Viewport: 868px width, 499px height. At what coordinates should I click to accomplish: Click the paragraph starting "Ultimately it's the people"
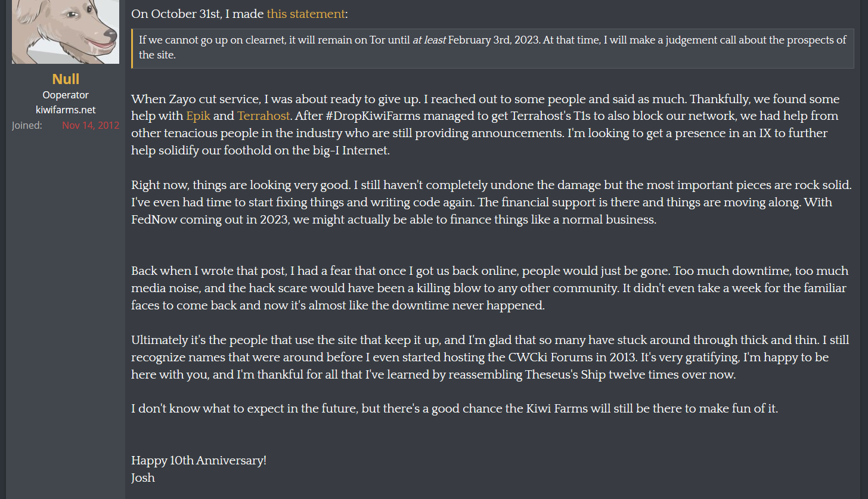[x=488, y=358]
